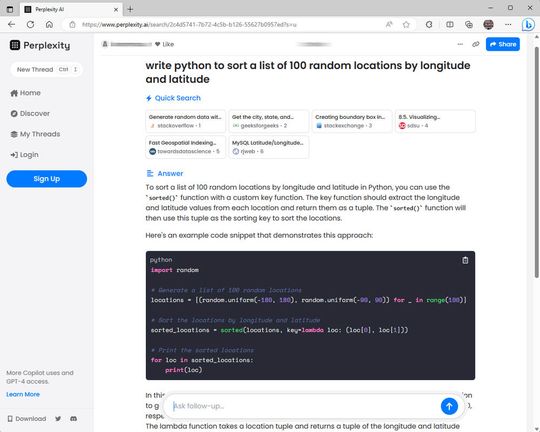Close the Perplexity AI tab
Image resolution: width=540 pixels, height=432 pixels.
[116, 9]
